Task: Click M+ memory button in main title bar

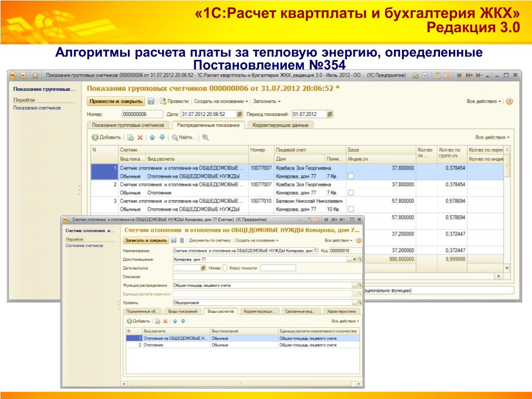Action: point(469,75)
